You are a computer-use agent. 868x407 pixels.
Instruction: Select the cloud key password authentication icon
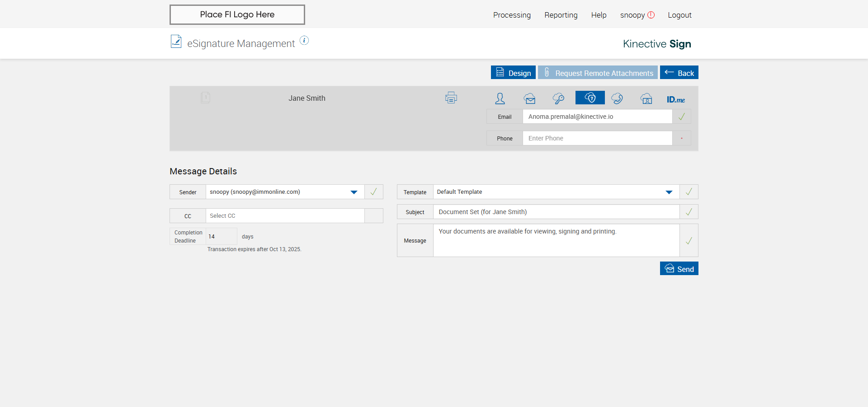(x=558, y=98)
